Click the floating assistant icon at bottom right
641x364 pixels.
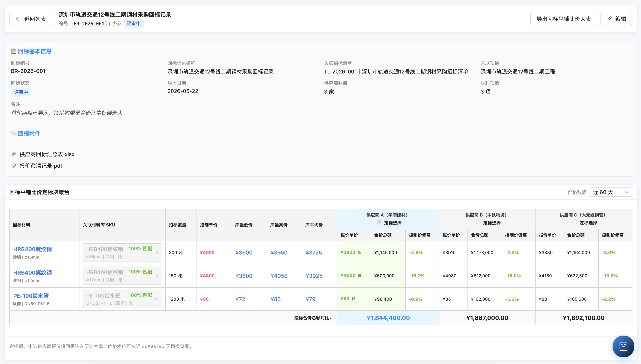click(623, 346)
